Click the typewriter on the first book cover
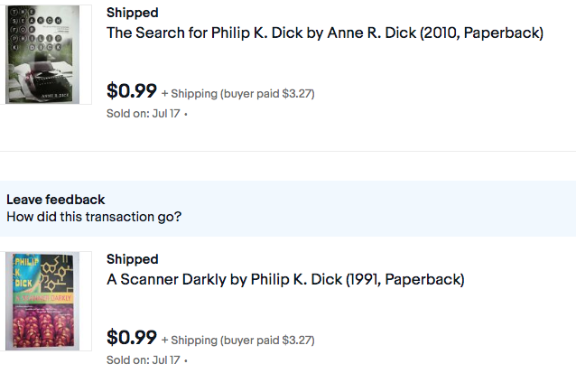 click(x=47, y=77)
